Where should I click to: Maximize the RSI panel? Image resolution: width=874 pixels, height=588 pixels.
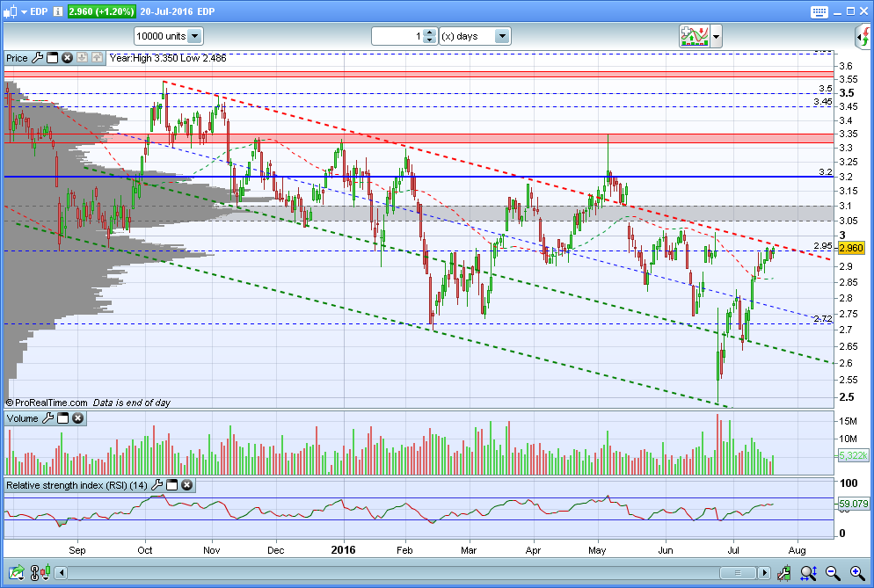[x=172, y=485]
